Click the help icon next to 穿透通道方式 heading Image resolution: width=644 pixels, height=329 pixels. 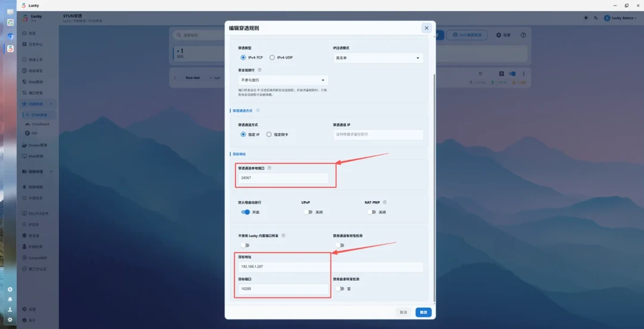point(258,110)
